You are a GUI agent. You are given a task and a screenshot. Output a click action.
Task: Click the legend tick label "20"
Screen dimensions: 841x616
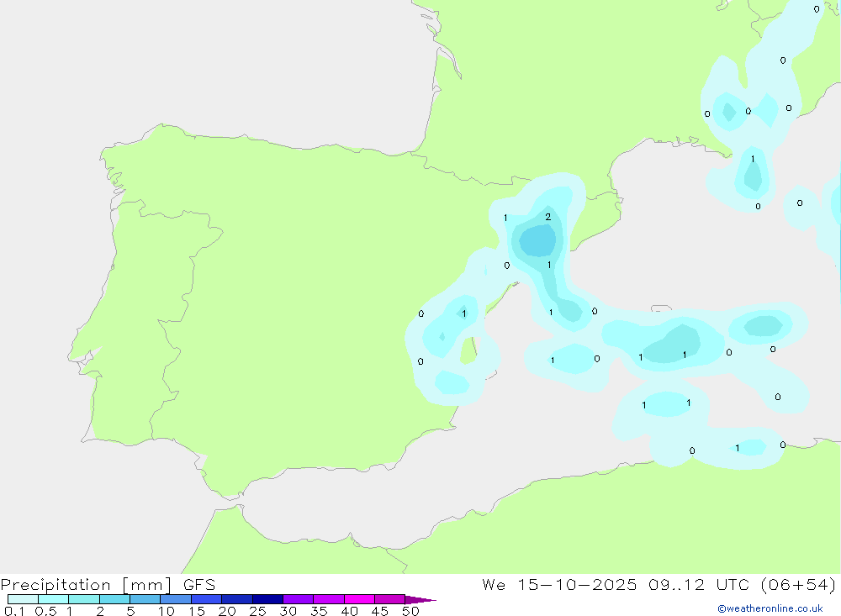tap(227, 611)
